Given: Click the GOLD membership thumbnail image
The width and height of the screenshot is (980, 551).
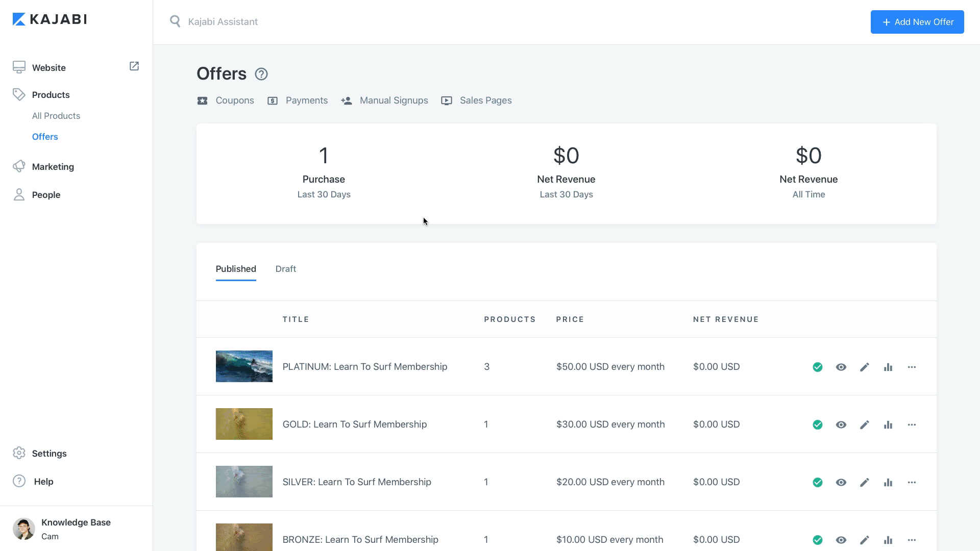Looking at the screenshot, I should [244, 424].
